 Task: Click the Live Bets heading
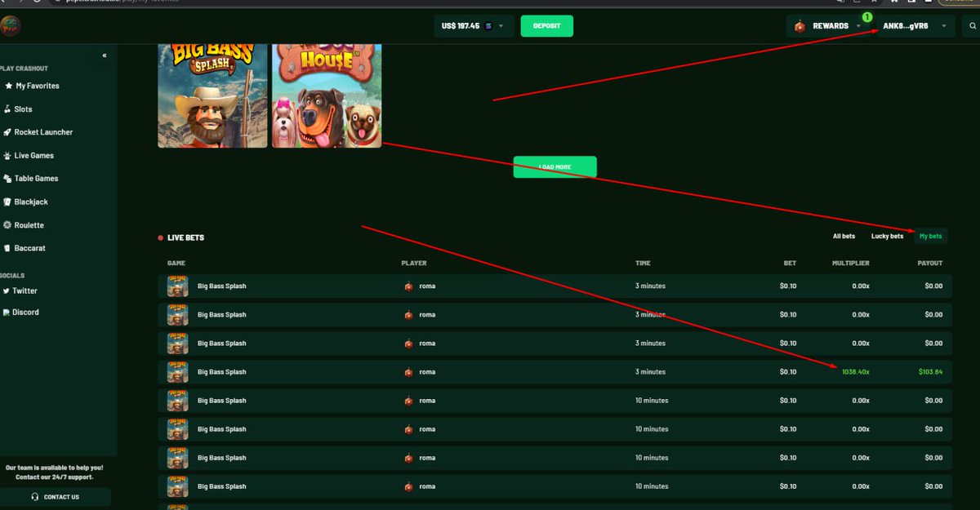tap(185, 237)
